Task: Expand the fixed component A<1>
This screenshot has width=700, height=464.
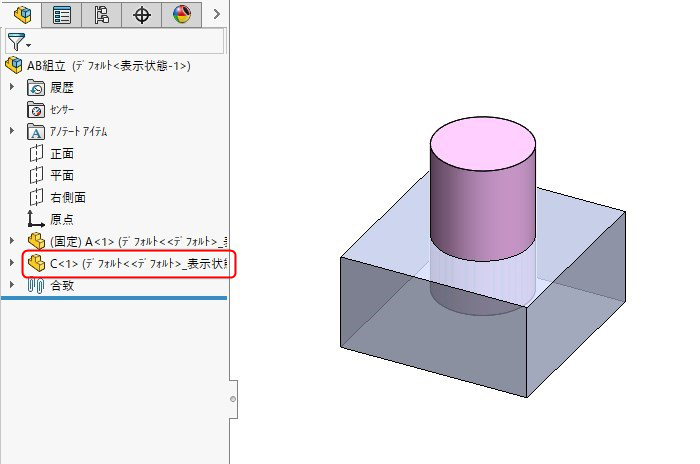Action: pyautogui.click(x=13, y=241)
